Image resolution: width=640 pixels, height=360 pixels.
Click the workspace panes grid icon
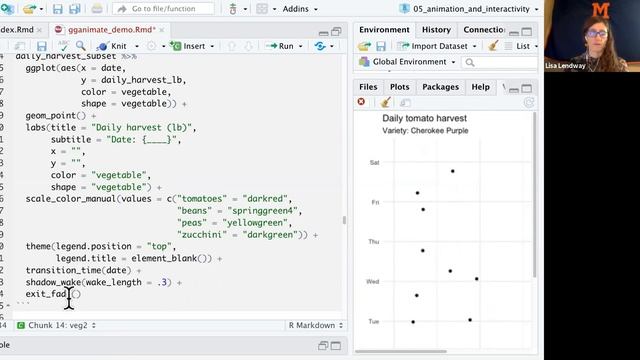[x=262, y=9]
